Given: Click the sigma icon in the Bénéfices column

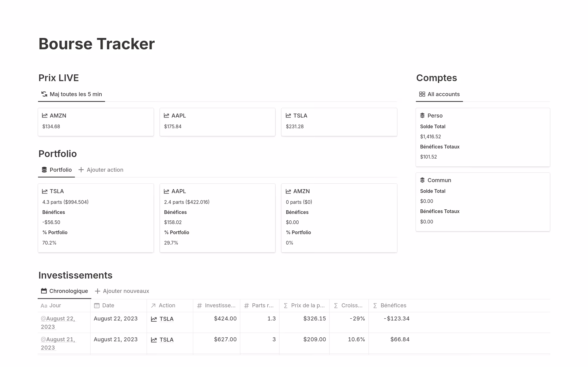Looking at the screenshot, I should point(374,305).
